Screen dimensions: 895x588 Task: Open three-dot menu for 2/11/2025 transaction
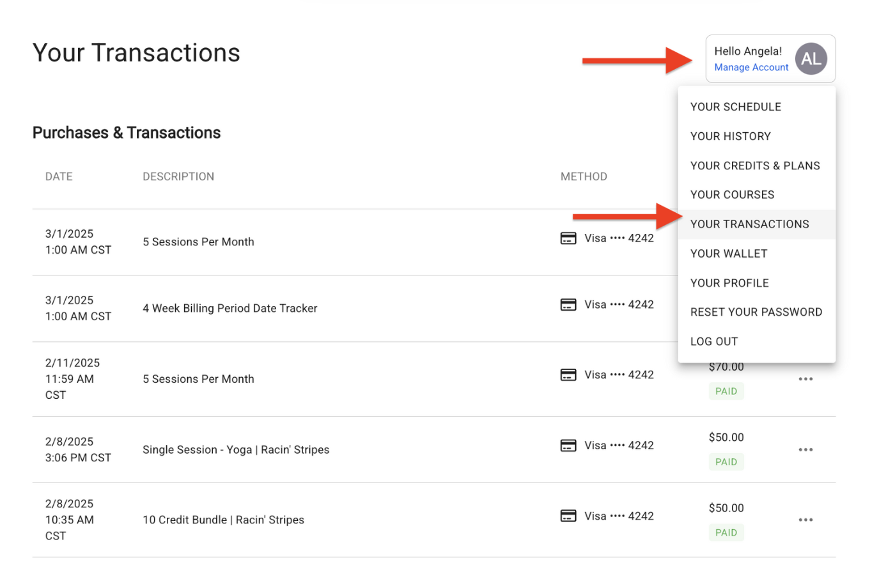[805, 379]
